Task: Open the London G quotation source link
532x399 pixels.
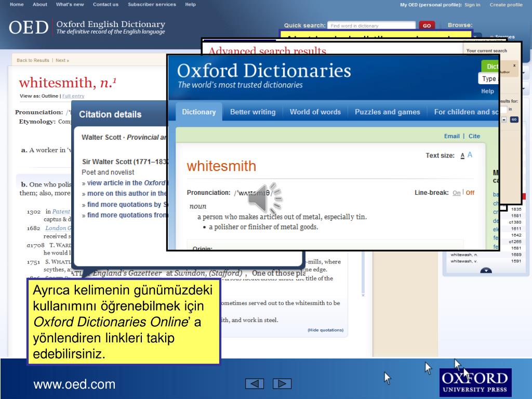Action: pyautogui.click(x=58, y=229)
